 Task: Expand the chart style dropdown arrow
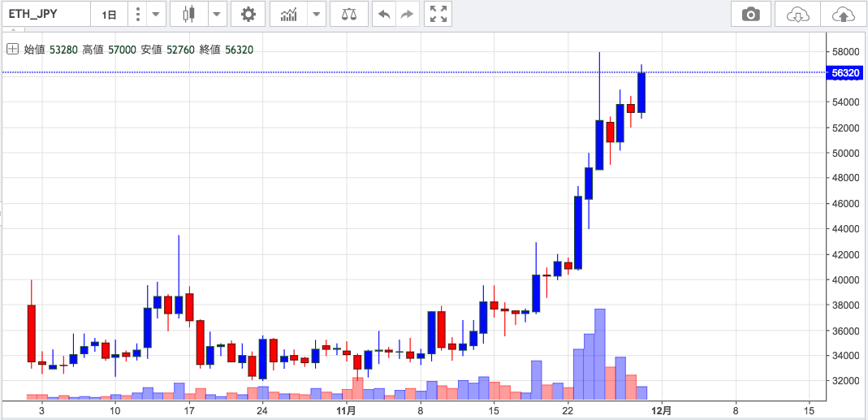tap(218, 15)
